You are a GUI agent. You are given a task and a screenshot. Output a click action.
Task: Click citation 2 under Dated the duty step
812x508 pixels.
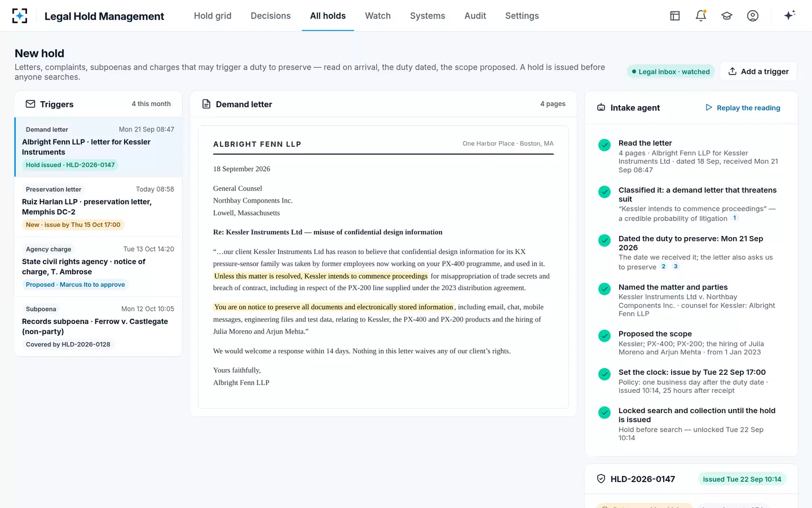click(664, 266)
